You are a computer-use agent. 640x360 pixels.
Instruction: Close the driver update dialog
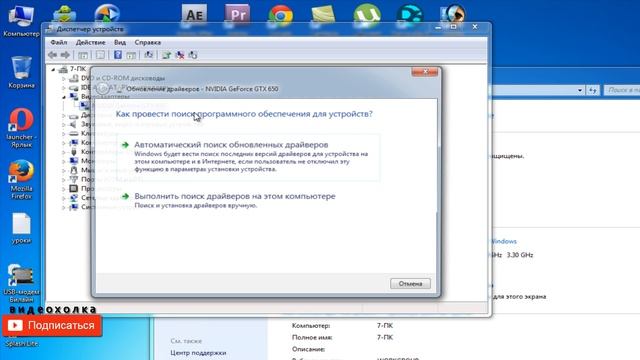point(424,72)
